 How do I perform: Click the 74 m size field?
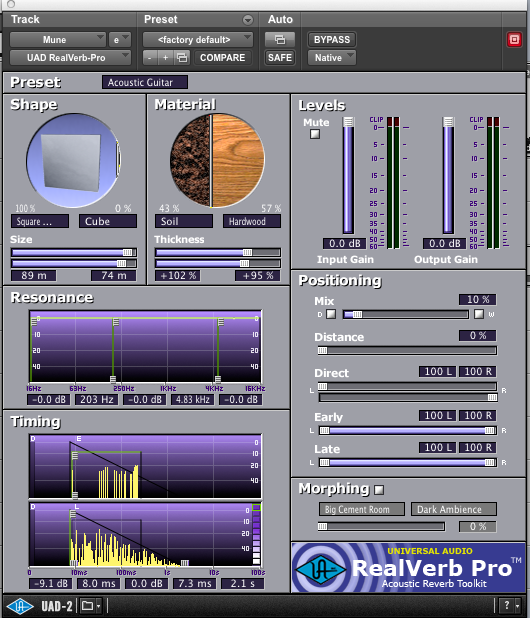point(114,275)
